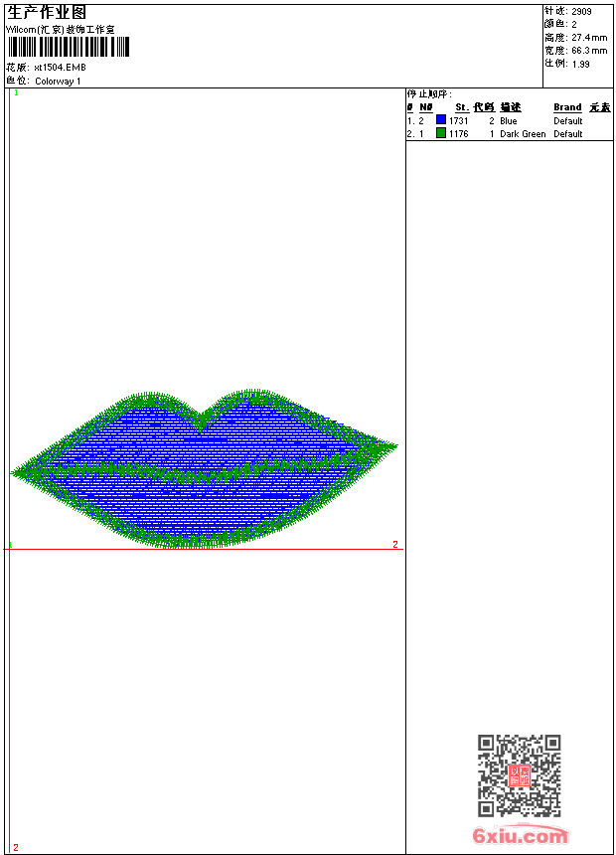Click the 生产作业图 title heading
The image size is (616, 855).
tap(47, 12)
